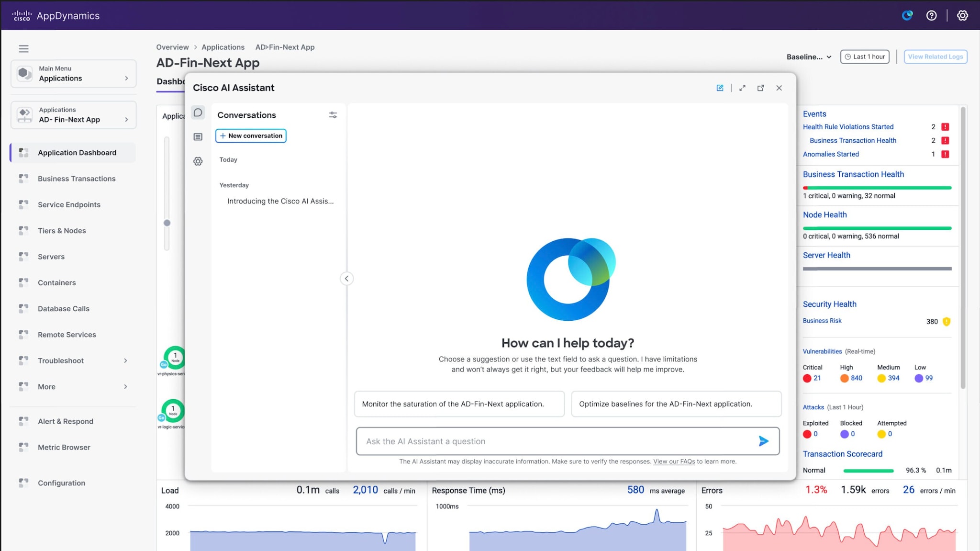Viewport: 980px width, 551px height.
Task: Open Health Rule Violations Started link
Action: pyautogui.click(x=848, y=127)
